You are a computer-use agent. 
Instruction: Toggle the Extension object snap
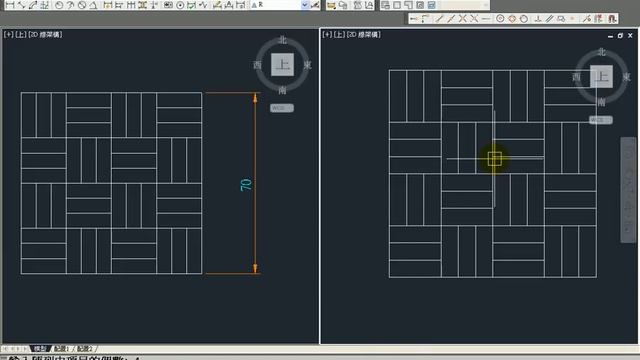[486, 19]
